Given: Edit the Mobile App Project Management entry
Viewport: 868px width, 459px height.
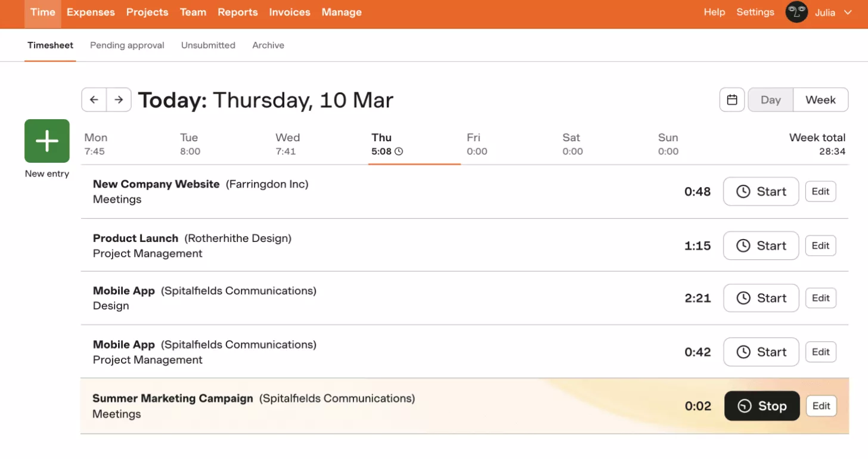Looking at the screenshot, I should pos(820,352).
